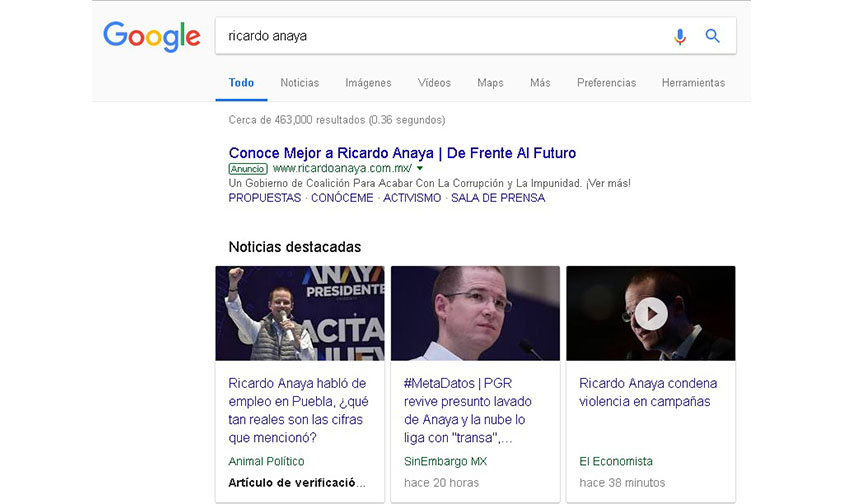Click the green Anuncio badge
The height and width of the screenshot is (504, 843).
[248, 169]
